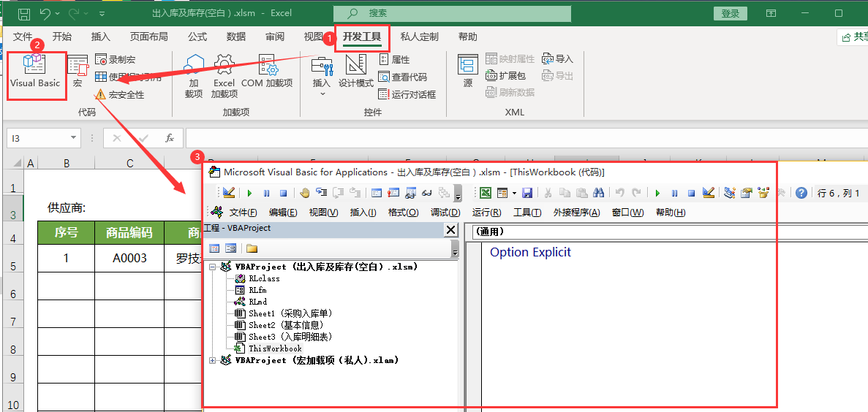This screenshot has height=412, width=868.
Task: Click VBA Help question mark icon
Action: [801, 193]
